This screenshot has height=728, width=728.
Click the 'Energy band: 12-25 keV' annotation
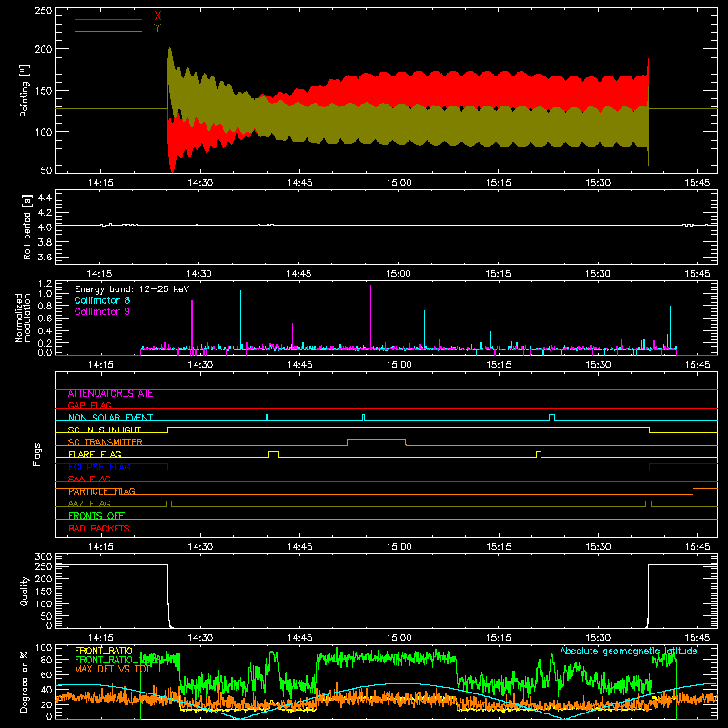point(132,289)
